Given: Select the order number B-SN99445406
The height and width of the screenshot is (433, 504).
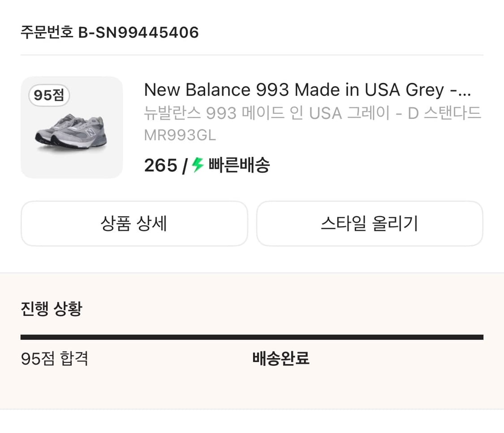Looking at the screenshot, I should pos(109,32).
